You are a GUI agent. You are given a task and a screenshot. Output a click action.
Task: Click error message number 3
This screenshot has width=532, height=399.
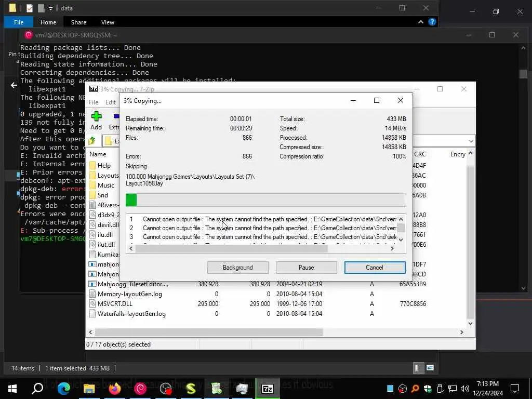pos(263,237)
